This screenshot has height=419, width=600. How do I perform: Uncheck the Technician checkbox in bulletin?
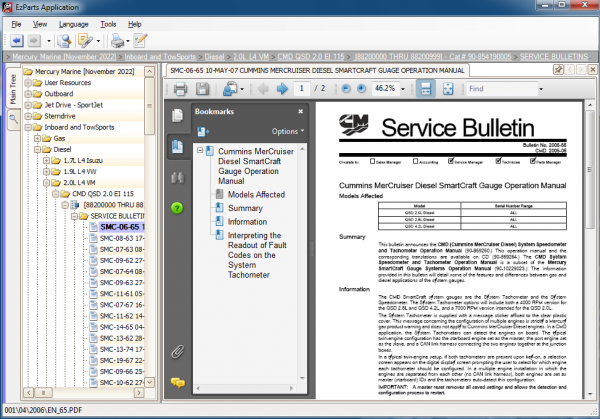[x=497, y=160]
